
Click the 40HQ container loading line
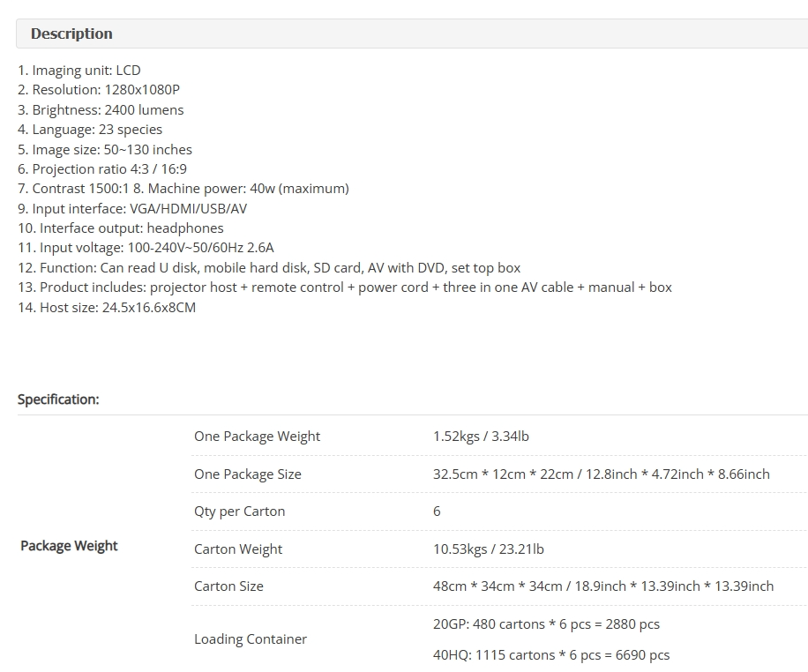551,655
